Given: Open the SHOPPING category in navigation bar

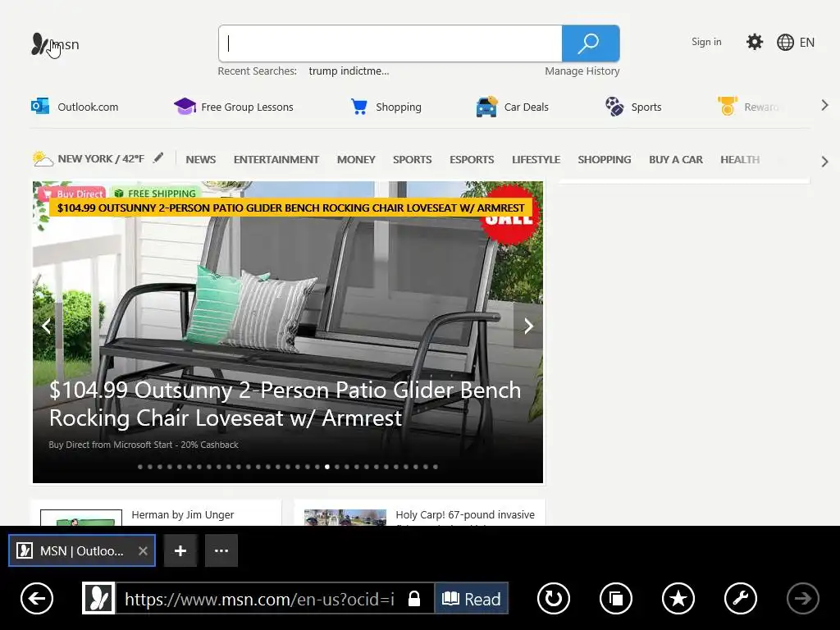Looking at the screenshot, I should coord(605,160).
